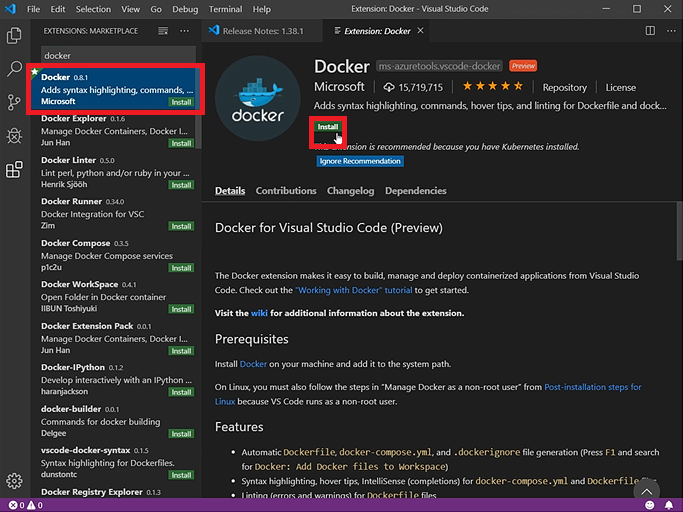The image size is (683, 512).
Task: Split the editor right
Action: [x=650, y=31]
